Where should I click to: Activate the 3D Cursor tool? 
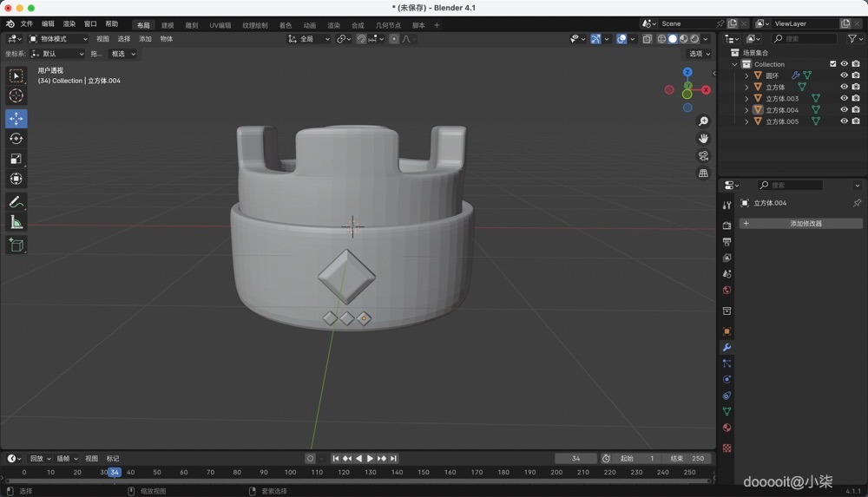pyautogui.click(x=16, y=96)
